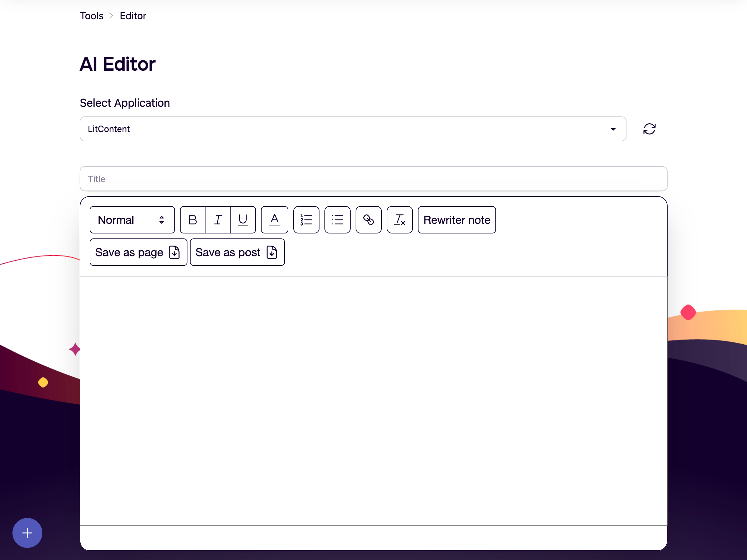Toggle underline formatting
The width and height of the screenshot is (747, 560).
click(243, 220)
